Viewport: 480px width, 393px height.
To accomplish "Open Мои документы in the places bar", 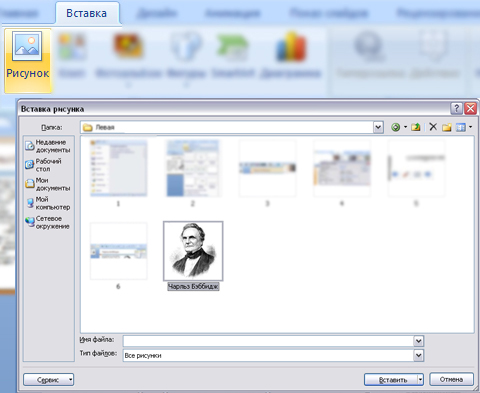I will pyautogui.click(x=48, y=184).
